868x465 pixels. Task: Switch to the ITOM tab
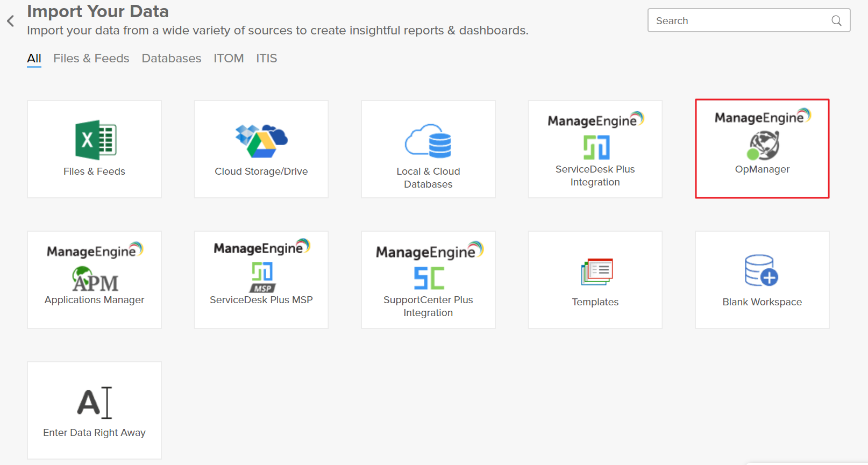tap(229, 58)
